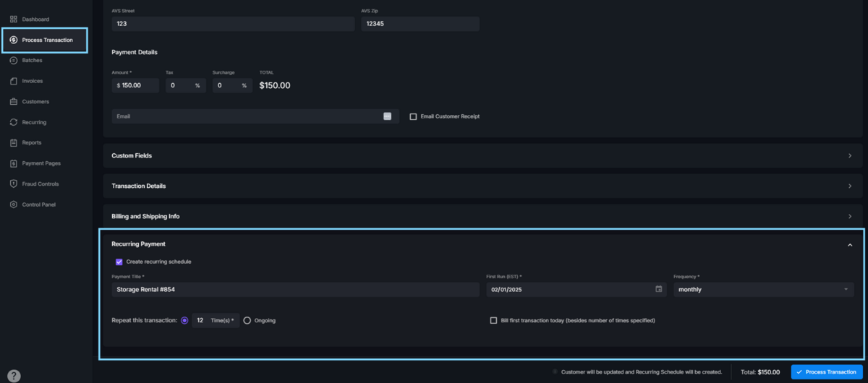This screenshot has width=868, height=383.
Task: Uncheck Create recurring schedule checkbox
Action: [x=119, y=262]
